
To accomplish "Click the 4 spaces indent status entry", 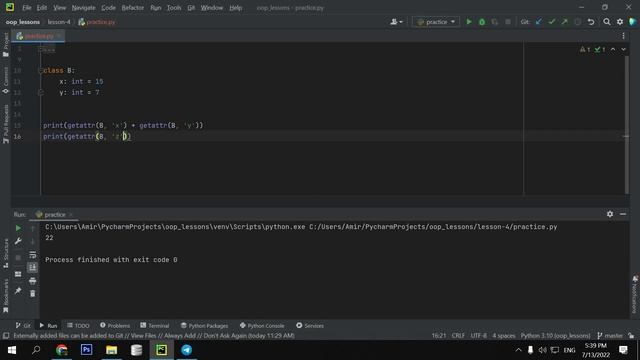I will click(x=504, y=336).
